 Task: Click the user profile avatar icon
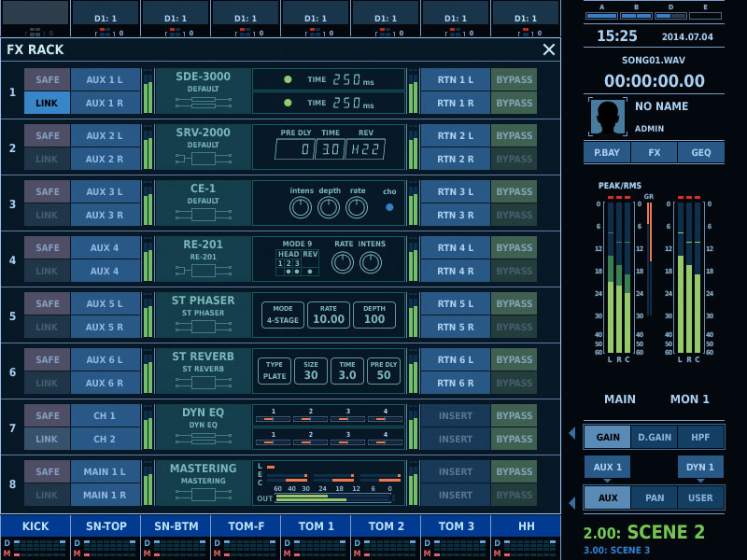tap(607, 117)
